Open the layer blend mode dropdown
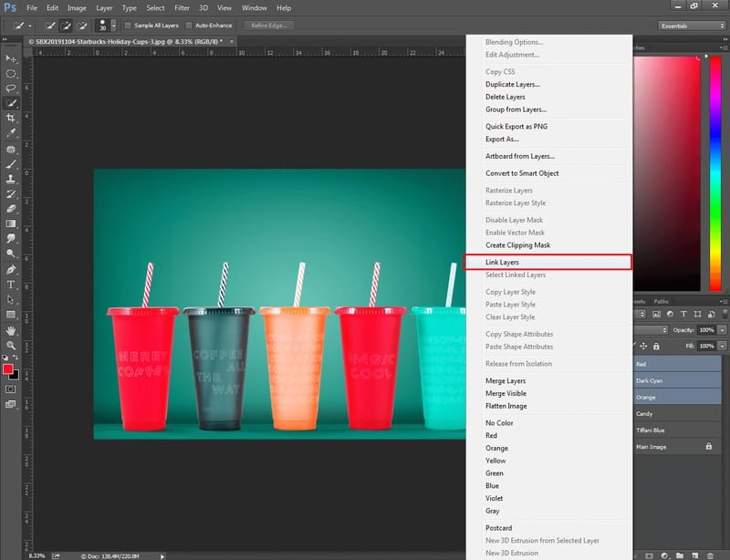The image size is (730, 560). click(652, 330)
